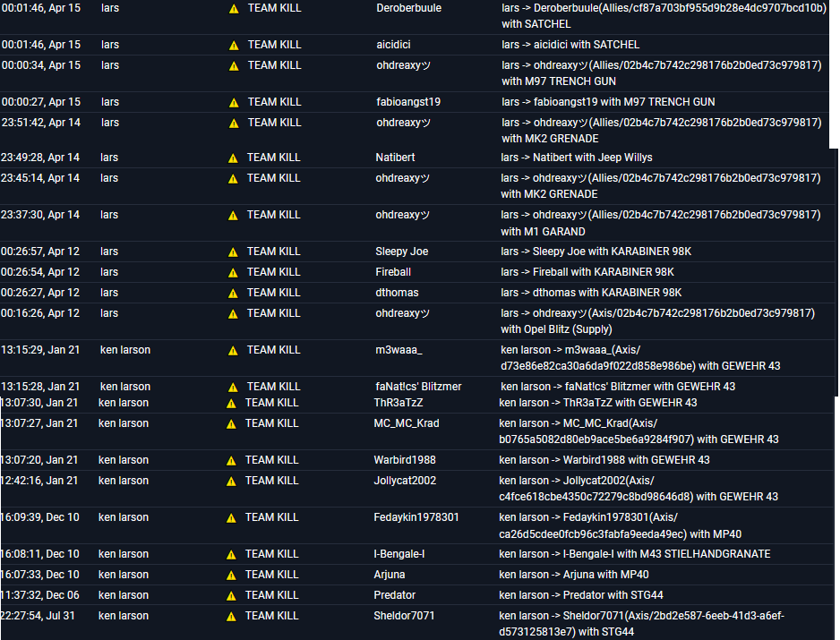Click warning icon in Sleepy Joe row
Screen dimensions: 840x640
coord(234,252)
